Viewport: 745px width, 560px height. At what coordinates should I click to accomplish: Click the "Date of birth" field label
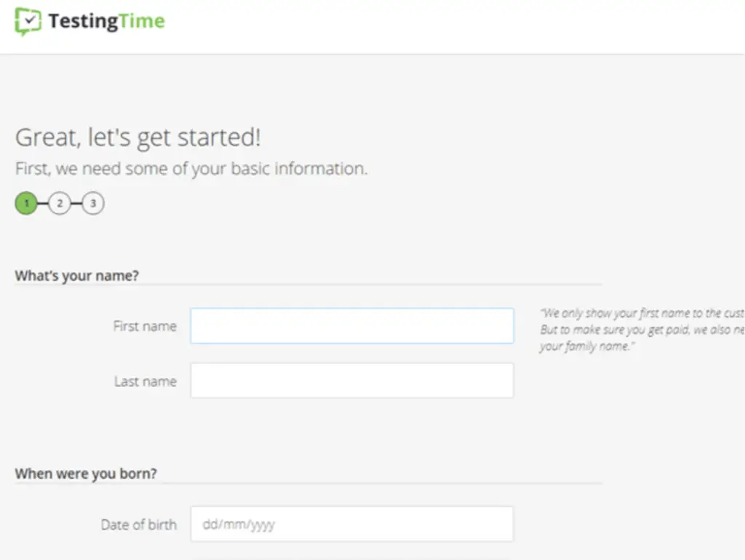(x=139, y=525)
